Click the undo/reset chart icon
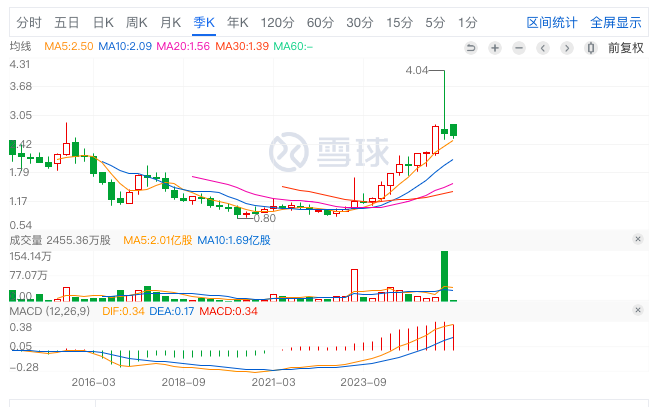Screen dimensions: 671x407 [471, 48]
